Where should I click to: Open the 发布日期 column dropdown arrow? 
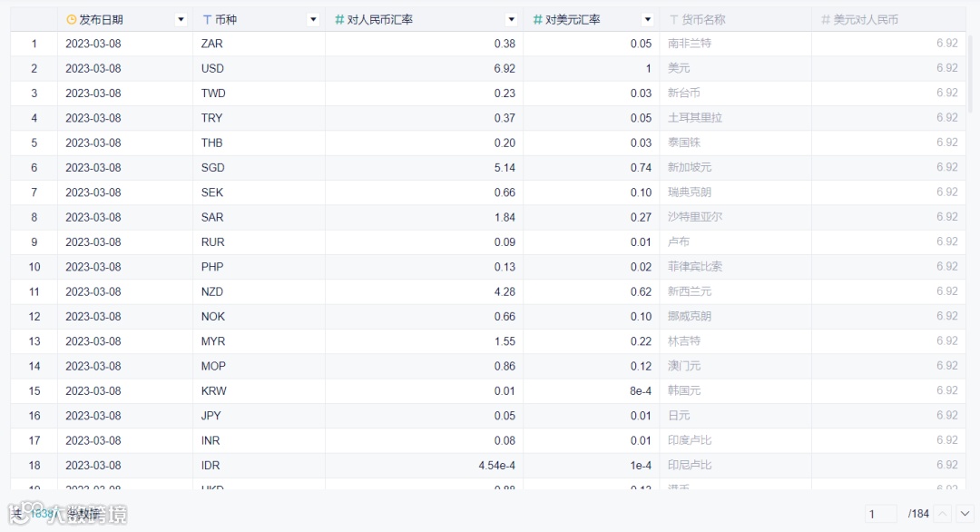[181, 19]
